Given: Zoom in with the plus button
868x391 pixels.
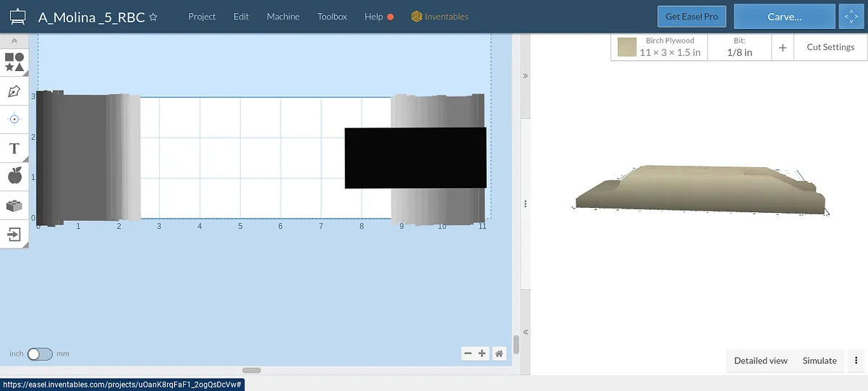Looking at the screenshot, I should point(482,353).
